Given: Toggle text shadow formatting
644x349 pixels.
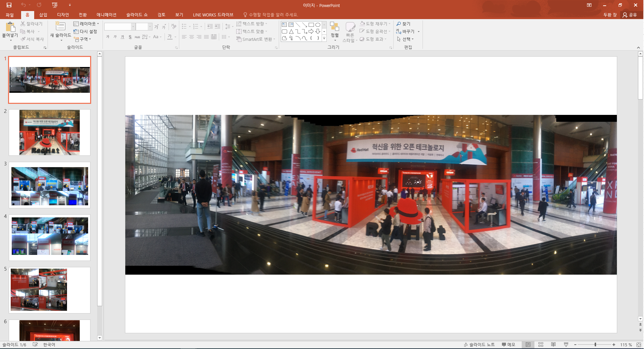Looking at the screenshot, I should pos(130,37).
